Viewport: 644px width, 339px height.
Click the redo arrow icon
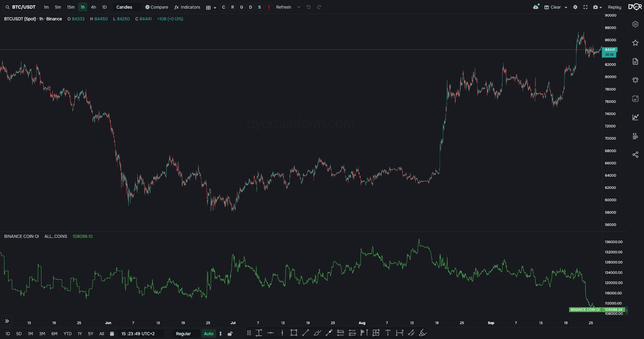319,7
